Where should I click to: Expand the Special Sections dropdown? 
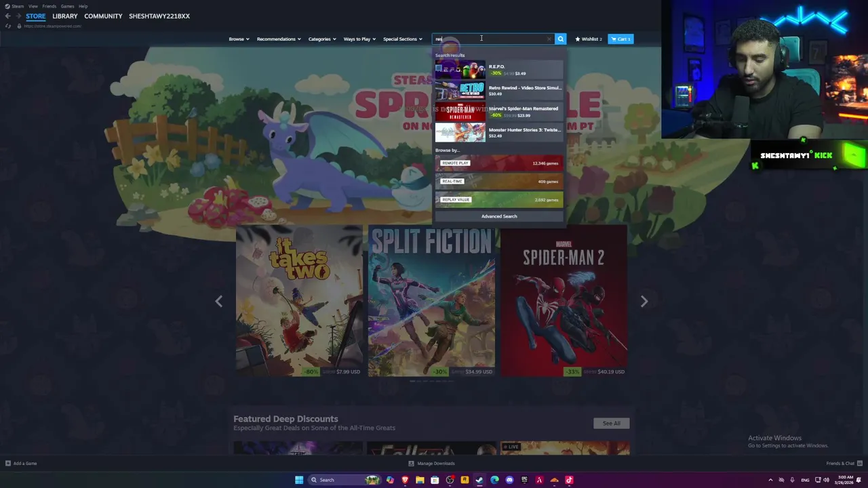(403, 39)
